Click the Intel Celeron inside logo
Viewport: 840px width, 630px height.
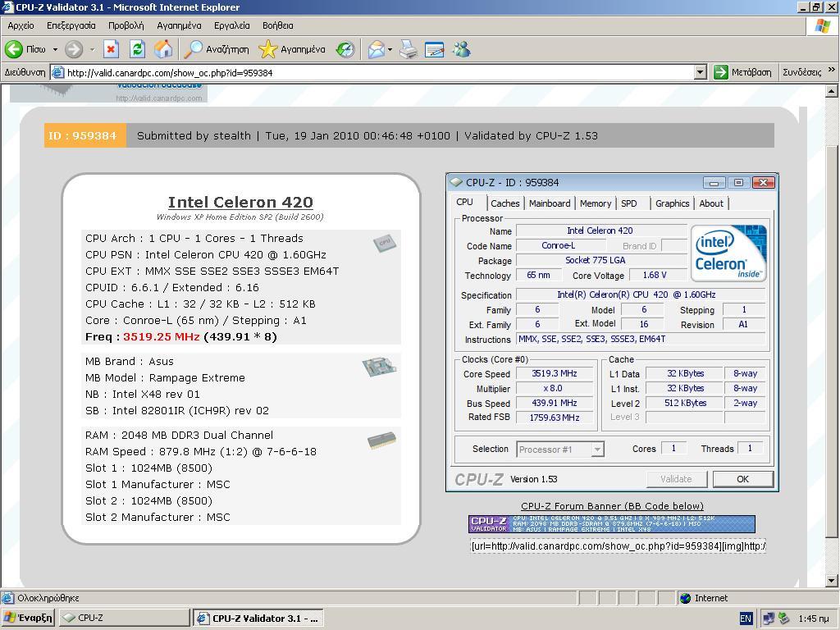(728, 253)
